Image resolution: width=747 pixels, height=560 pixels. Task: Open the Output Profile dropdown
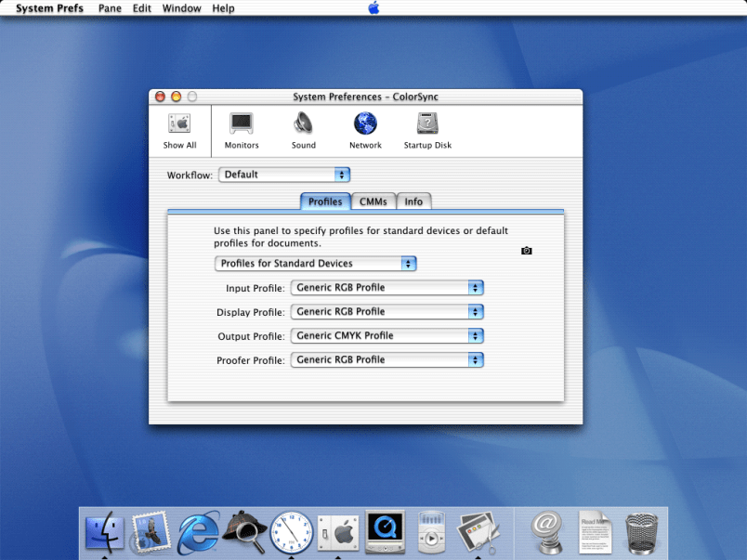387,336
